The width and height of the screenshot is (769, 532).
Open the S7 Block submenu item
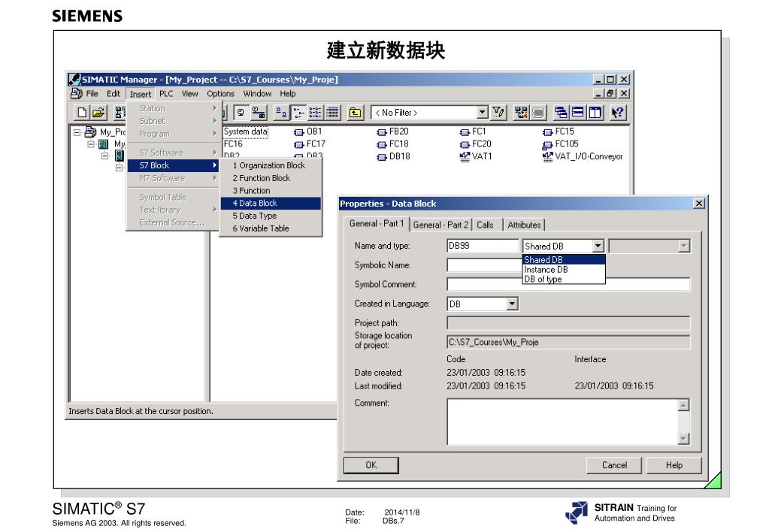(173, 165)
